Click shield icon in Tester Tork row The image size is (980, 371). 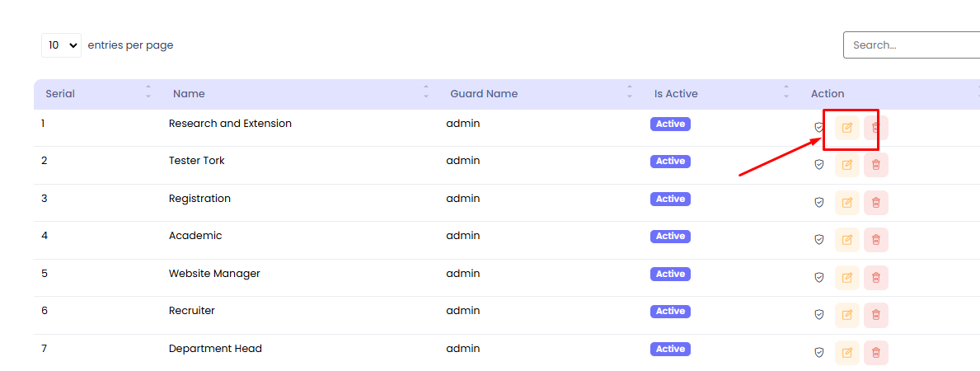[818, 165]
